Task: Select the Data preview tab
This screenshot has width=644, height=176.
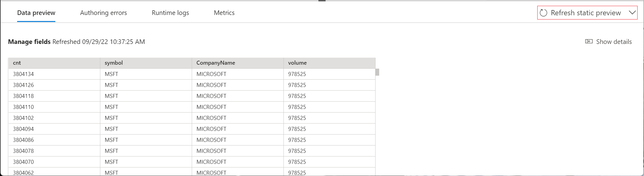Action: [36, 13]
